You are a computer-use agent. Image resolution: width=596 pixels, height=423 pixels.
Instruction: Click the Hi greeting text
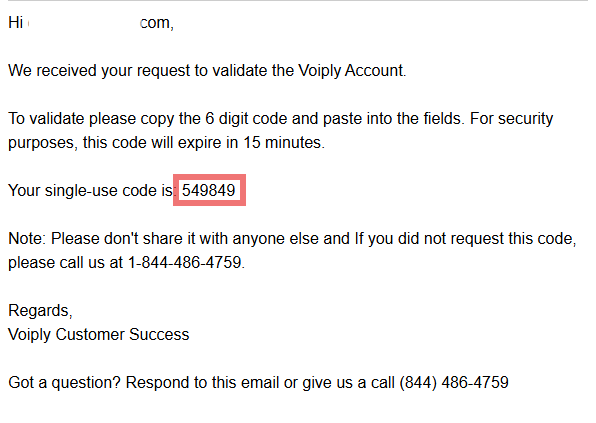(16, 22)
